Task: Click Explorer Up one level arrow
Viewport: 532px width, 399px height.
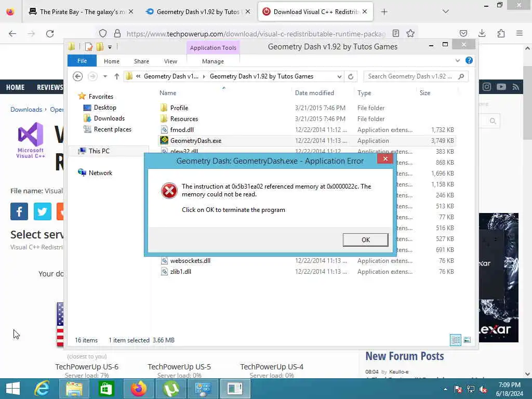Action: (117, 76)
